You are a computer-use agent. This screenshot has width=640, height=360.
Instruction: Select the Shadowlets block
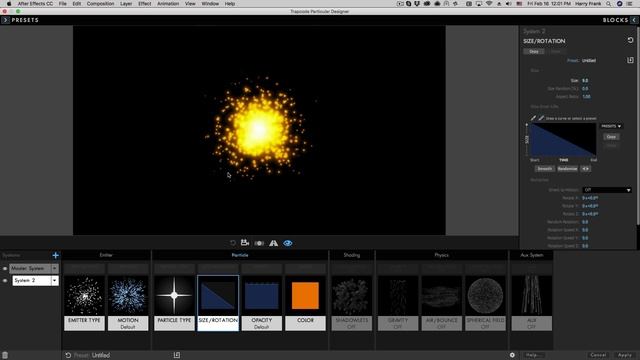coord(351,303)
